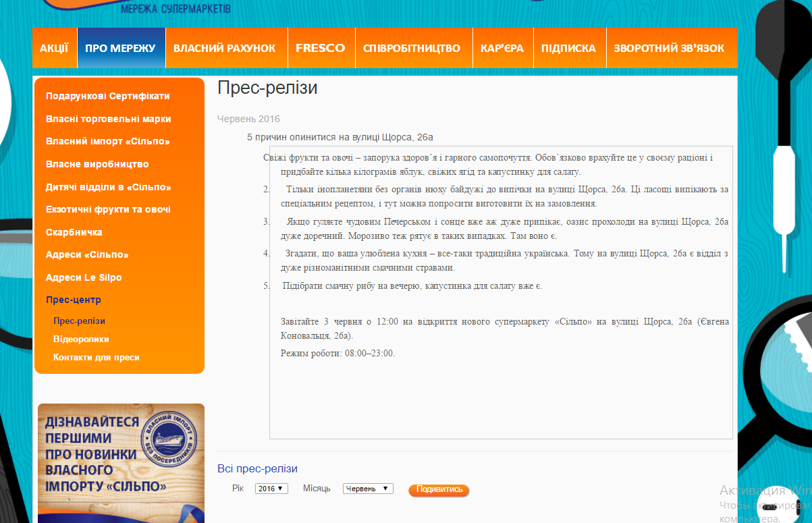812x523 pixels.
Task: Open Контакти для преси link
Action: pyautogui.click(x=97, y=358)
